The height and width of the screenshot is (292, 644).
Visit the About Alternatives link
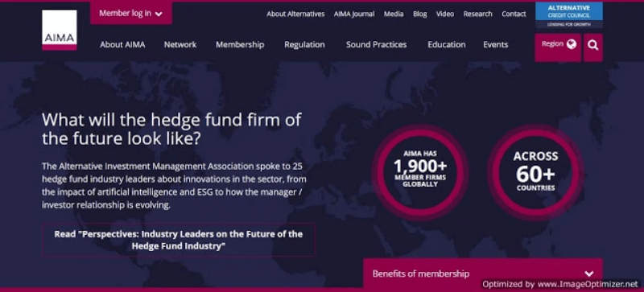coord(295,14)
